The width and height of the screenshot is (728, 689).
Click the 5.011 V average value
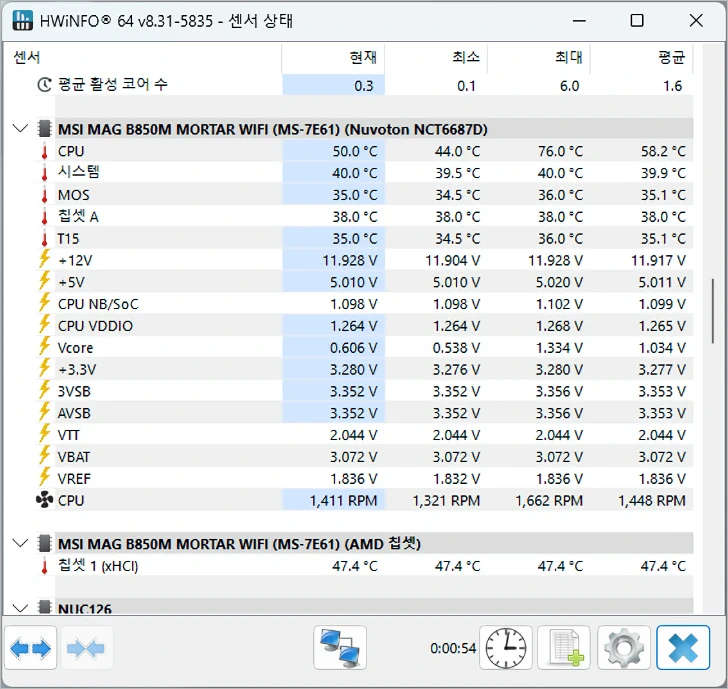(662, 282)
